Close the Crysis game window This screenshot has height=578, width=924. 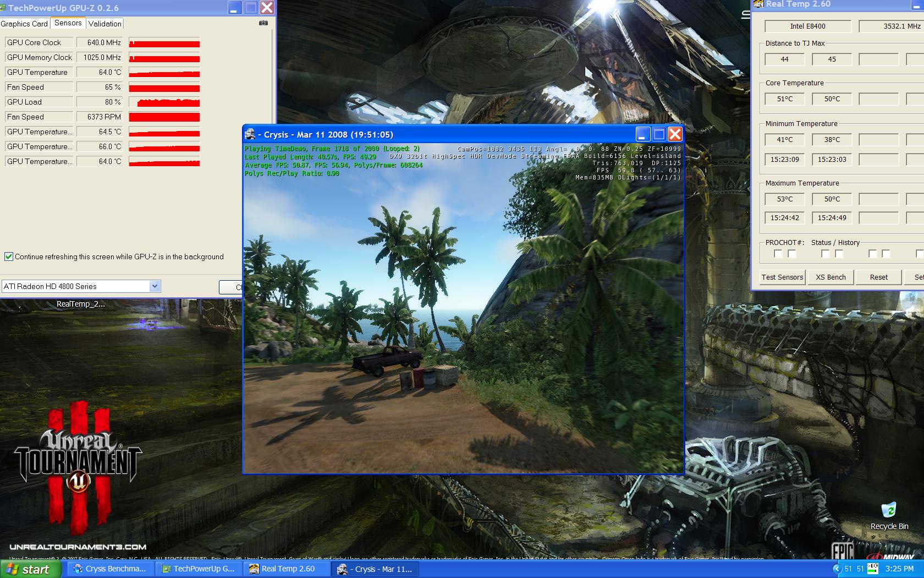coord(675,134)
